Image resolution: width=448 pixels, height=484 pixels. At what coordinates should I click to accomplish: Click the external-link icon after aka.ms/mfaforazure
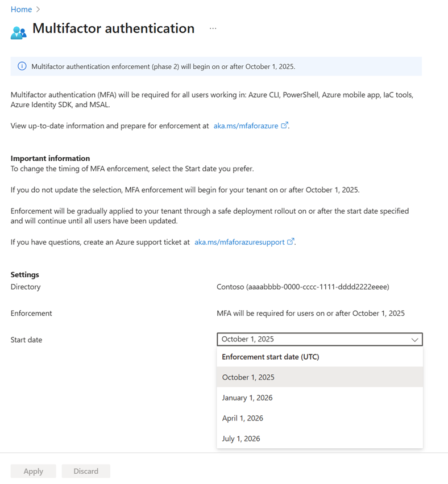tap(284, 125)
